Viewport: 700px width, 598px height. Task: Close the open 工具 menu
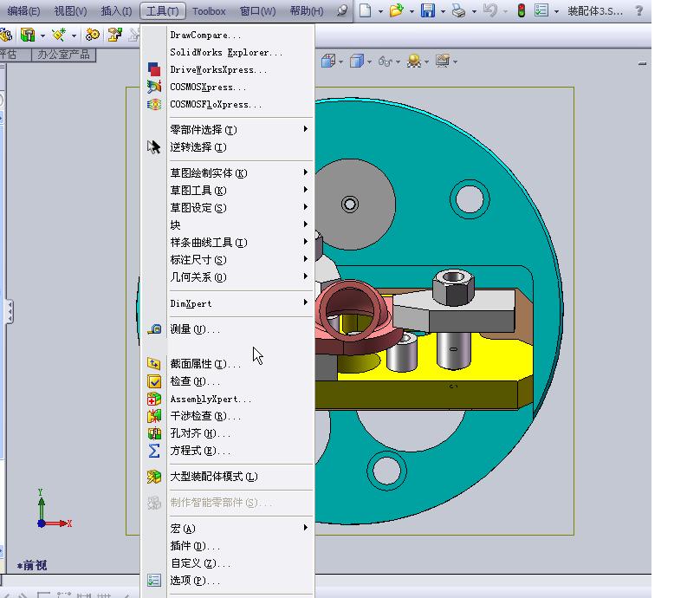click(x=163, y=11)
